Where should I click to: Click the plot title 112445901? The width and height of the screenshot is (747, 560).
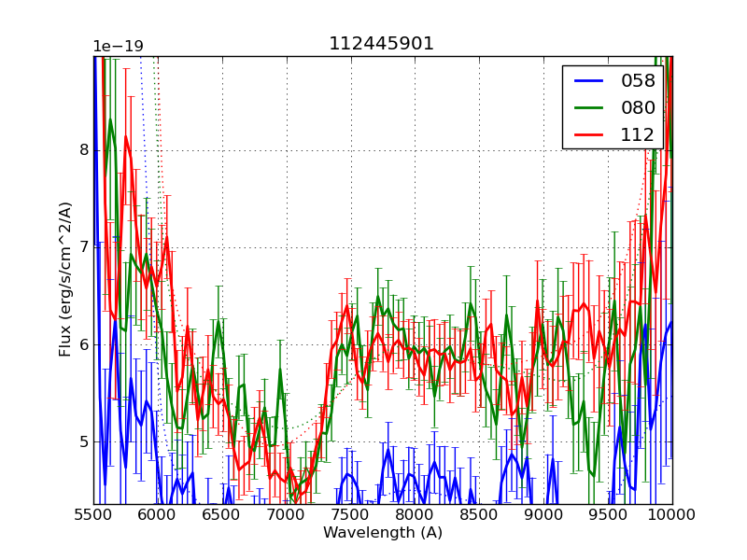[381, 44]
